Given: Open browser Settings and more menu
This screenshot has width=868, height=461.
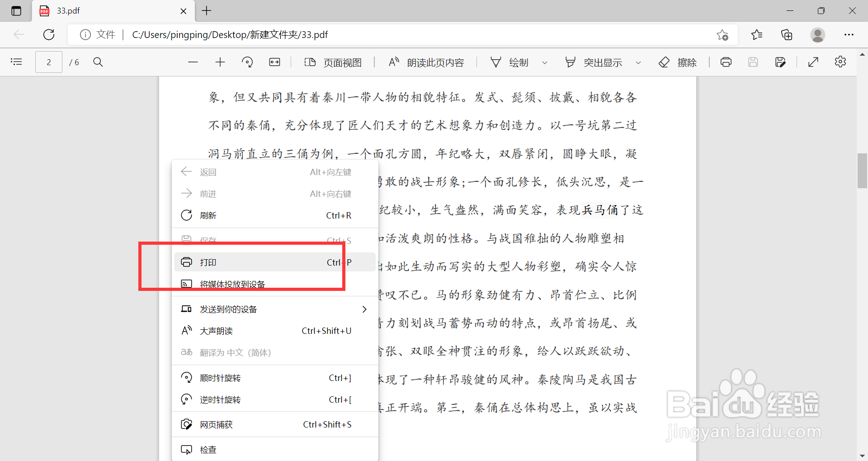Looking at the screenshot, I should tap(849, 35).
